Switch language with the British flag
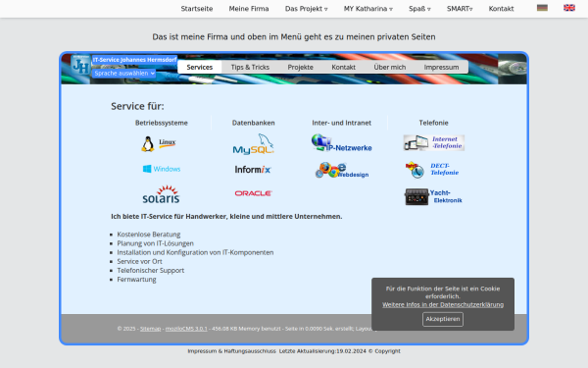This screenshot has height=368, width=588. (x=569, y=8)
